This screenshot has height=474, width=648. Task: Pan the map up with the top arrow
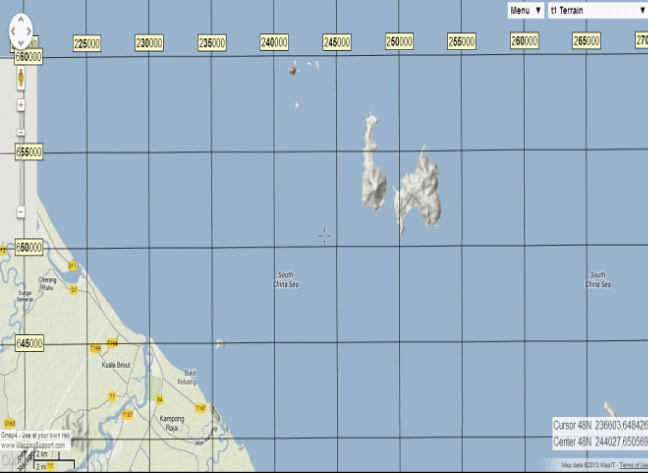pyautogui.click(x=22, y=22)
